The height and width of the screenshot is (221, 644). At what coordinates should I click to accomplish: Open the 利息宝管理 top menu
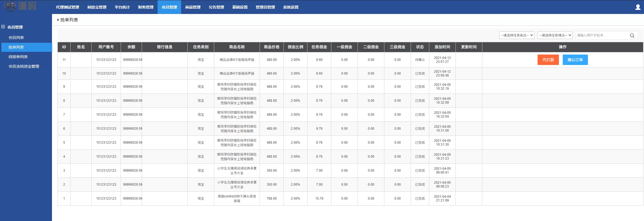tap(97, 7)
